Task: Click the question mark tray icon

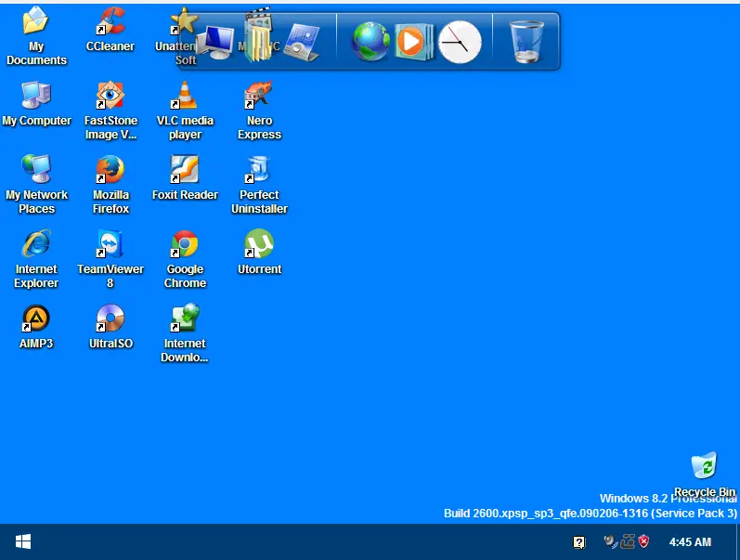Action: (x=579, y=542)
